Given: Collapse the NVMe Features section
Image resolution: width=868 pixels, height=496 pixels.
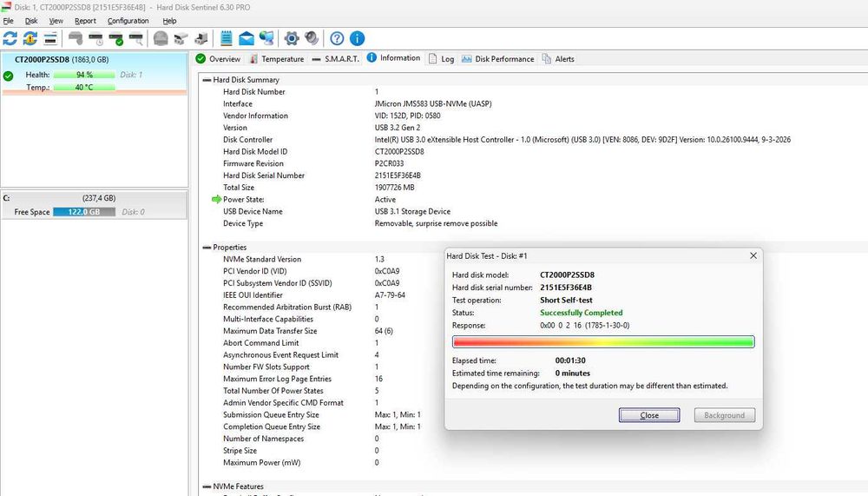Looking at the screenshot, I should 207,486.
